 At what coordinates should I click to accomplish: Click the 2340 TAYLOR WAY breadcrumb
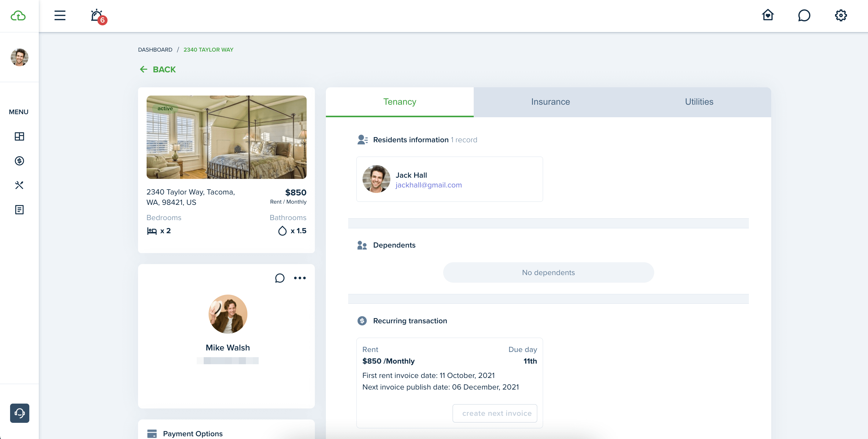208,49
